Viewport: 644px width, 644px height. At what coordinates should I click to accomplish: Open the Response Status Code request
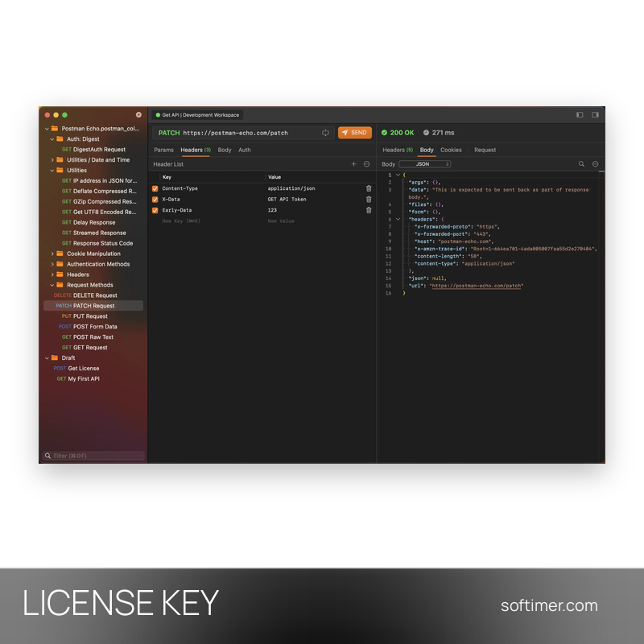click(x=97, y=243)
